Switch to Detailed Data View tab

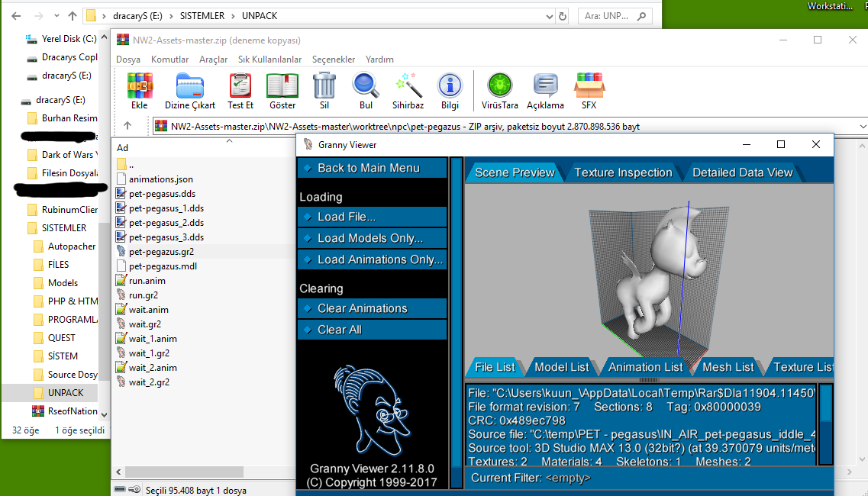point(742,172)
